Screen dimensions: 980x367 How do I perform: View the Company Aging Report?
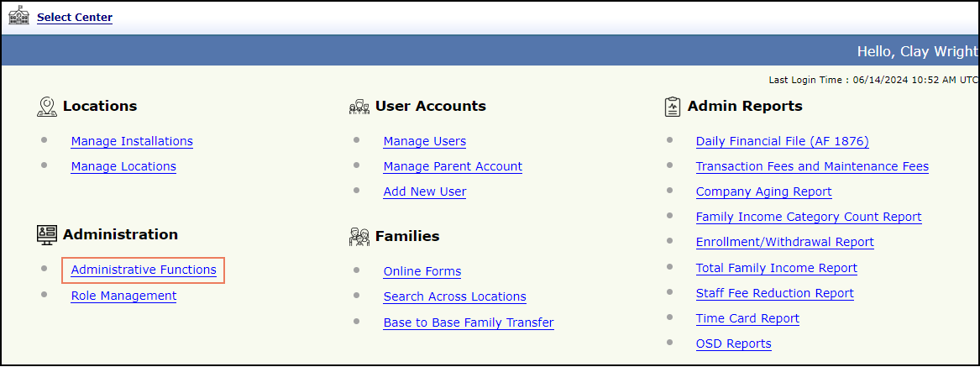[x=763, y=191]
